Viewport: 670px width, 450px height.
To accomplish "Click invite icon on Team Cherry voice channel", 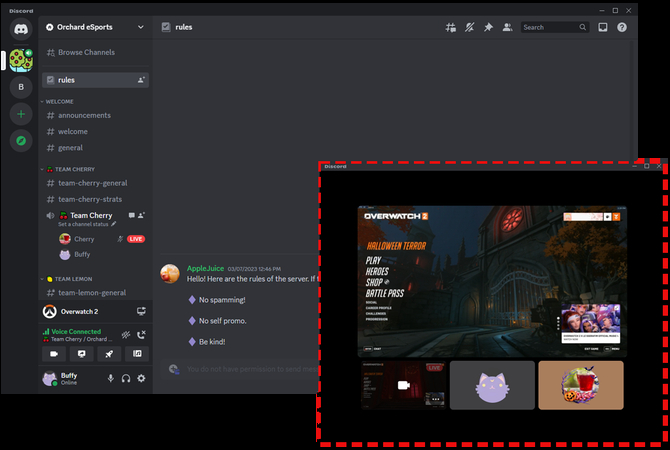I will (141, 215).
